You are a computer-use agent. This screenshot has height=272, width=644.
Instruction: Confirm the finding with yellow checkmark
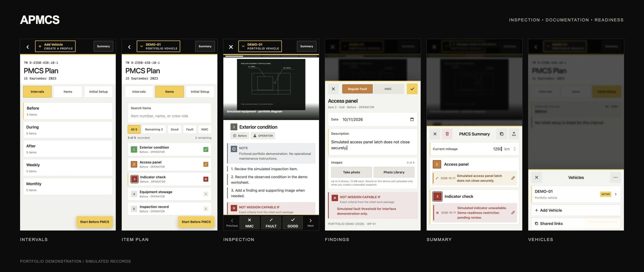[x=412, y=89]
